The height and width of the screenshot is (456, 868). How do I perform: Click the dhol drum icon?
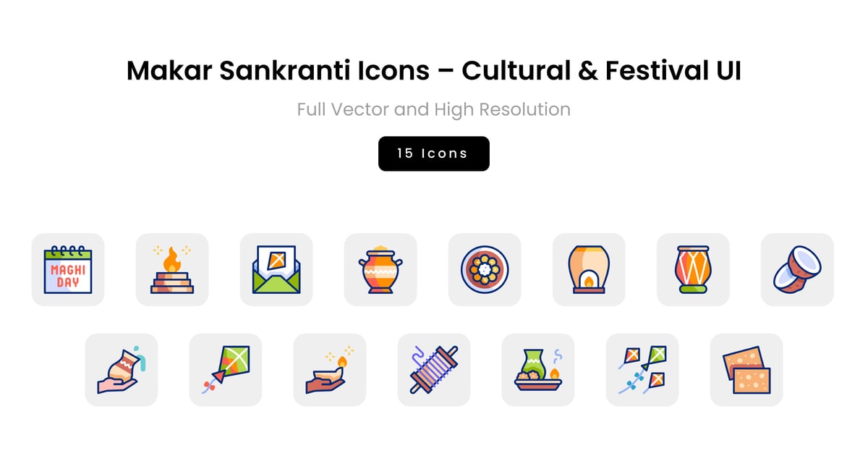pos(693,269)
